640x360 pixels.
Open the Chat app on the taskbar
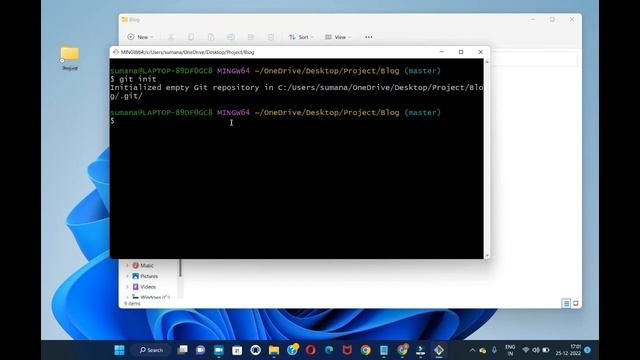point(200,350)
